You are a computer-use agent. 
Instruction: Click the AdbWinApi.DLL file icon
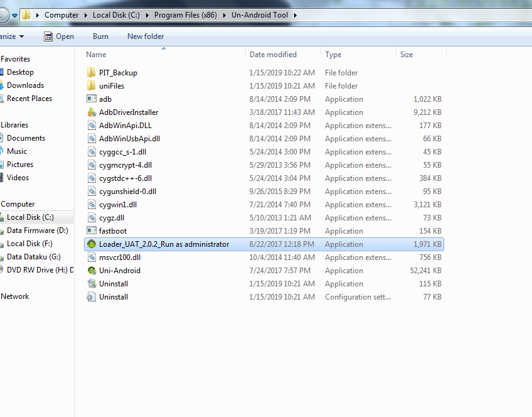coord(91,126)
